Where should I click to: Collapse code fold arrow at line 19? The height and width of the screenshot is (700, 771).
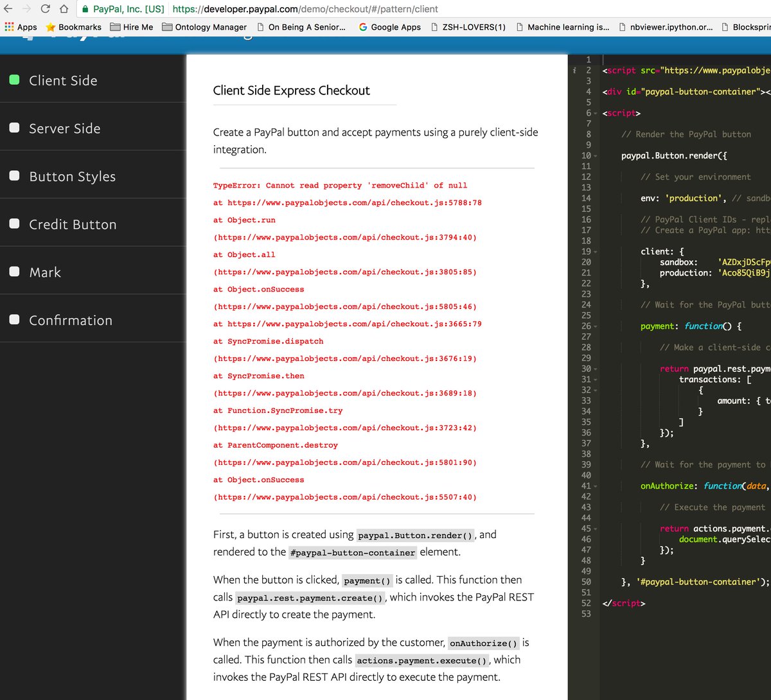(x=596, y=252)
